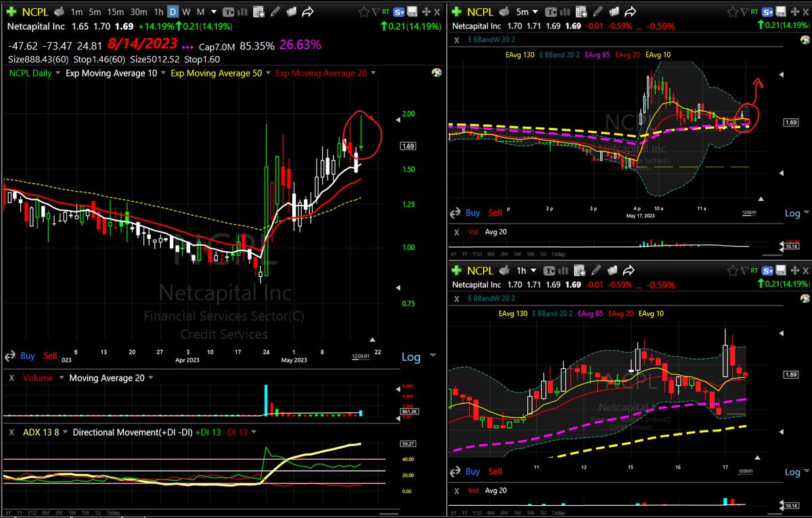Viewport: 812px width, 518px height.
Task: Open the color palette icon on the daily chart
Action: [436, 73]
